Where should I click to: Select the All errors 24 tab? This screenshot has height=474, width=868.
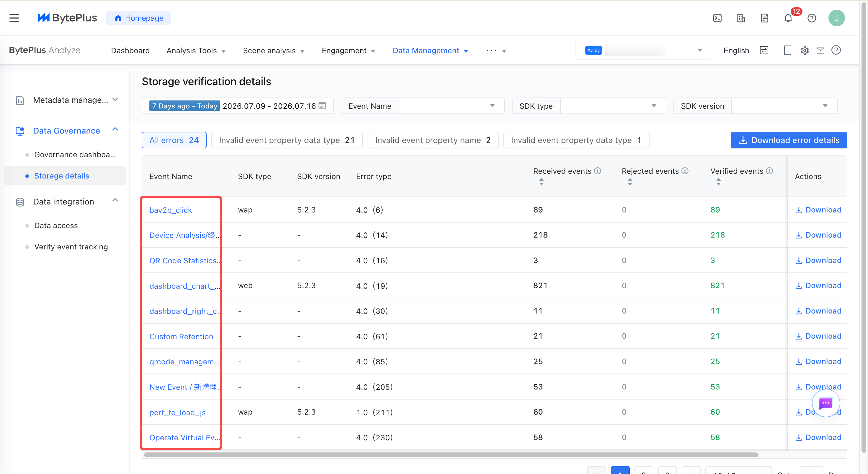pyautogui.click(x=174, y=140)
